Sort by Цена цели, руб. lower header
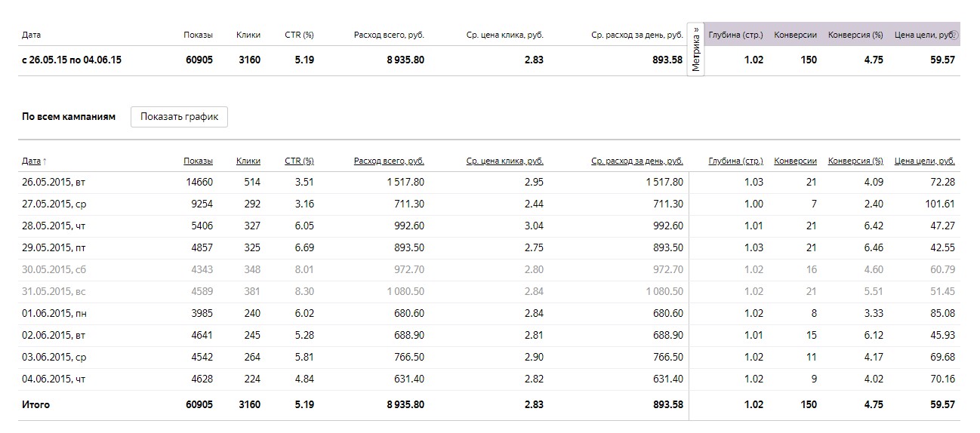The height and width of the screenshot is (433, 980). [x=924, y=161]
